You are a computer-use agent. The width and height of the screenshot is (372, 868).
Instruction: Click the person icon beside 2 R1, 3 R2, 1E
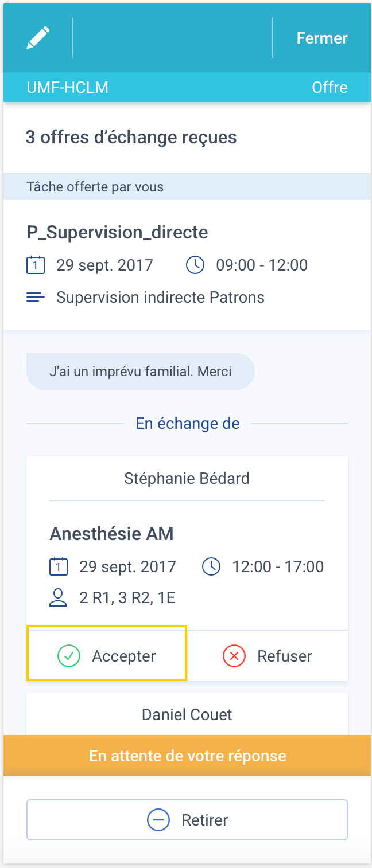59,598
